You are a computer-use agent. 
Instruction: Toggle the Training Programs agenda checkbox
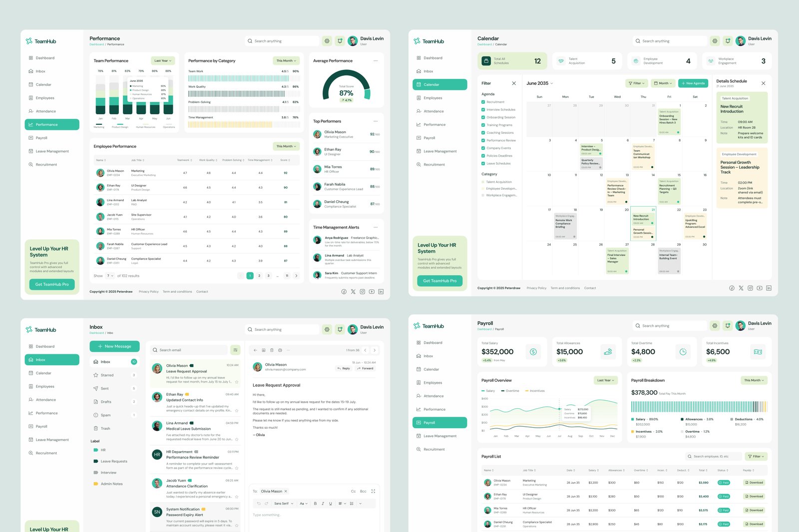(x=483, y=125)
